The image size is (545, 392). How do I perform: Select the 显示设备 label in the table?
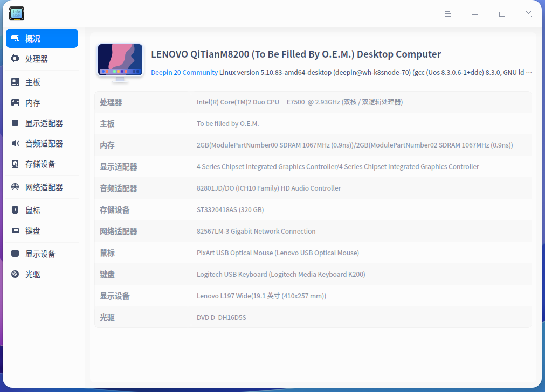(115, 296)
